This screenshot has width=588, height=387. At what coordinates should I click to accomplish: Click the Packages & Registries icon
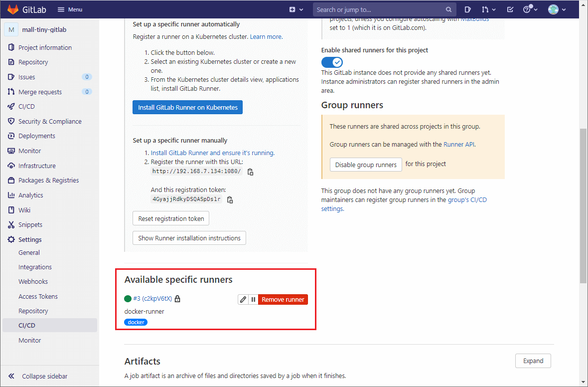pyautogui.click(x=11, y=180)
